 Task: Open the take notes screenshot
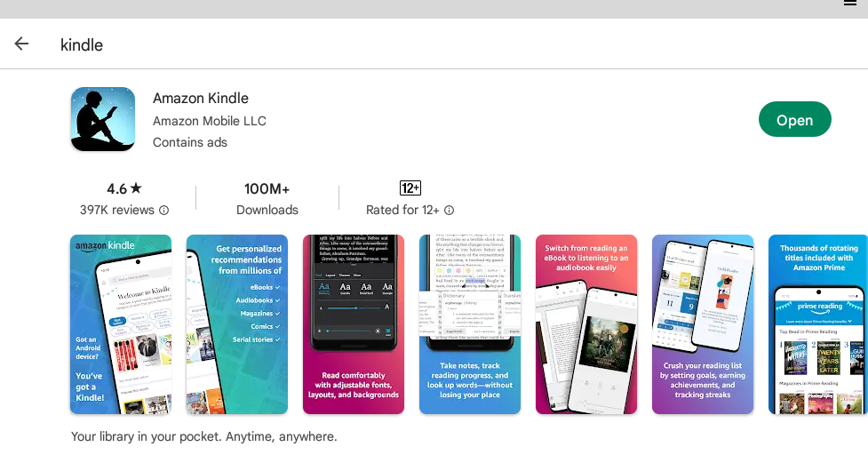[470, 324]
